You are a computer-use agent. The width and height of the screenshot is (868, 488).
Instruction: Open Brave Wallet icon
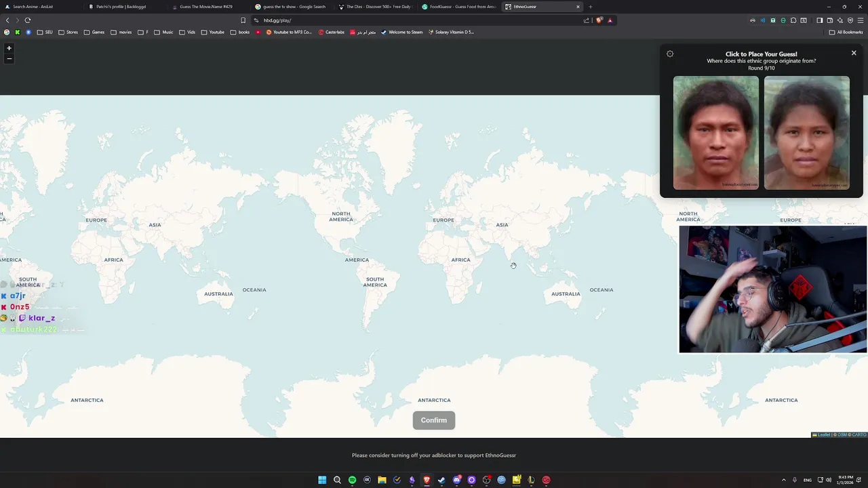[x=830, y=20]
